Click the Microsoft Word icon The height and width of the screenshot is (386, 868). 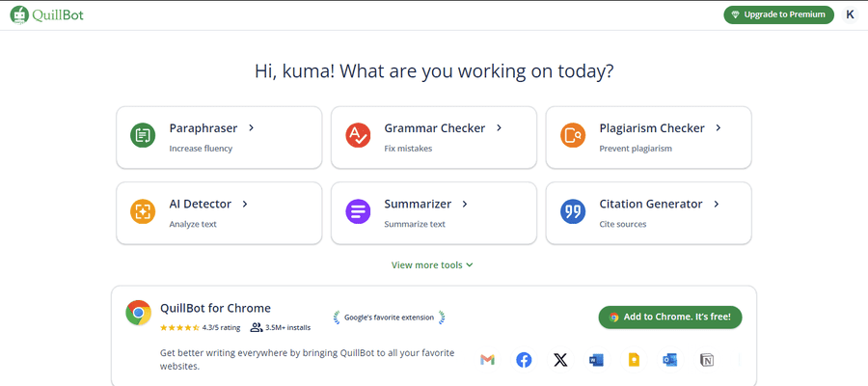point(597,361)
